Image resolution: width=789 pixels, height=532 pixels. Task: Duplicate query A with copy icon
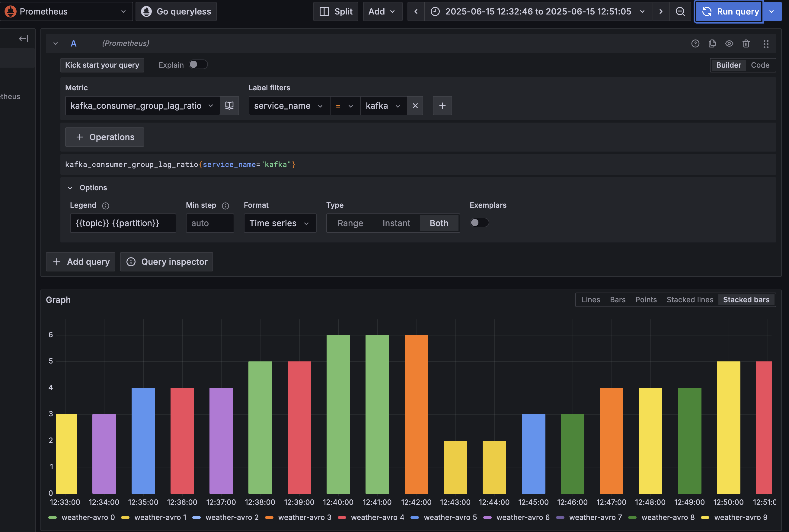[712, 43]
